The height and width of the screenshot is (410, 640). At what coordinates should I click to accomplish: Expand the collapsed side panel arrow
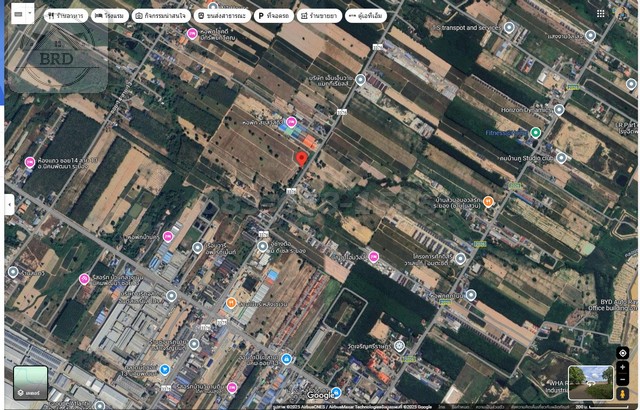(x=9, y=204)
